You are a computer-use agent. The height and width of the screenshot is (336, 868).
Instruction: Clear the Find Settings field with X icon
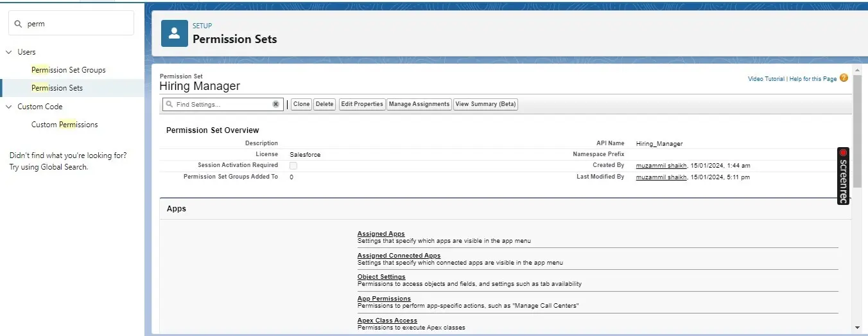coord(276,104)
